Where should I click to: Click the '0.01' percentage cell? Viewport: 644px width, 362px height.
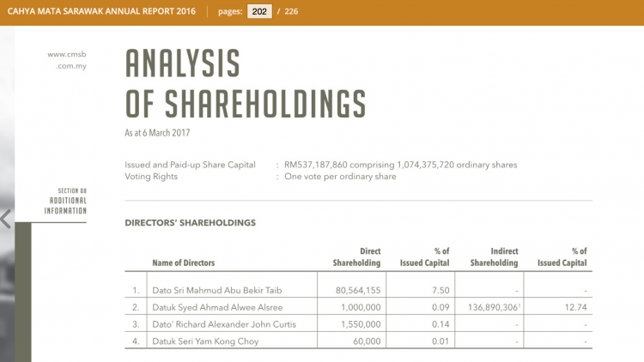440,341
